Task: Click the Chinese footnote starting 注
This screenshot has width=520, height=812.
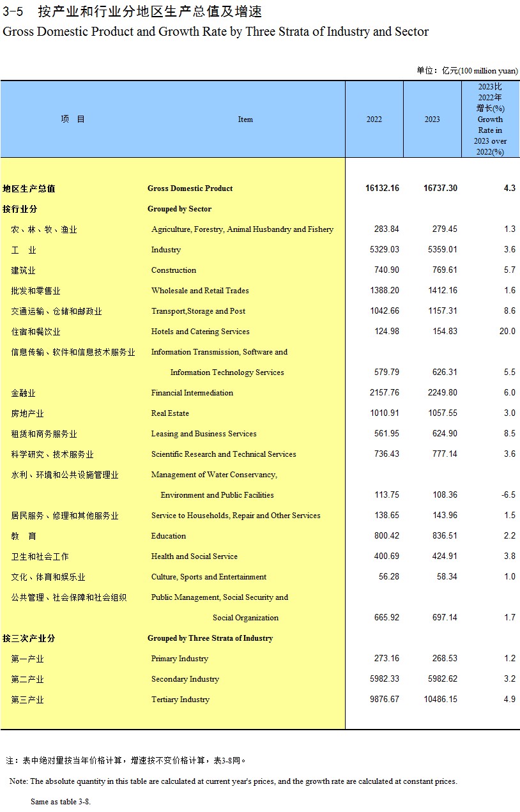Action: (126, 761)
